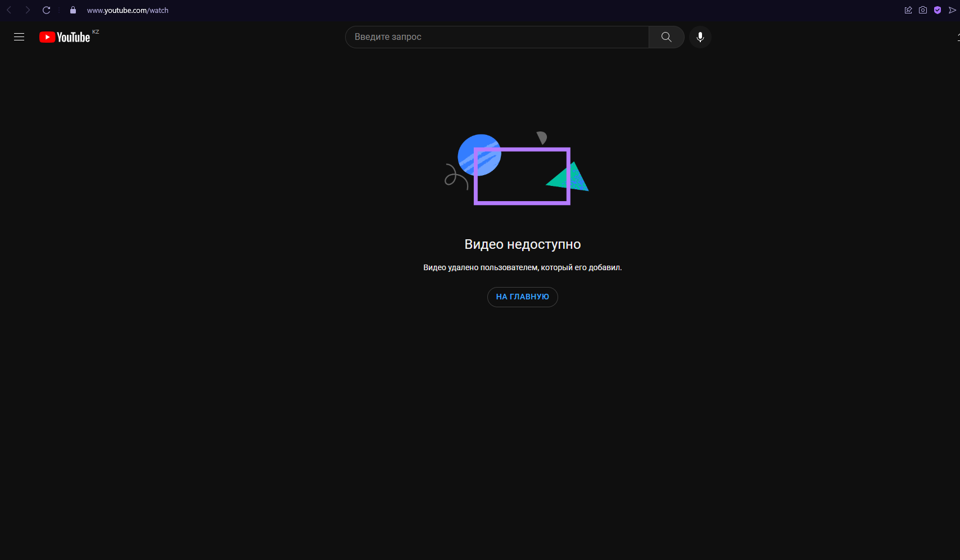Save page to pinboard with pin icon
Screen dimensions: 960x560
[908, 10]
